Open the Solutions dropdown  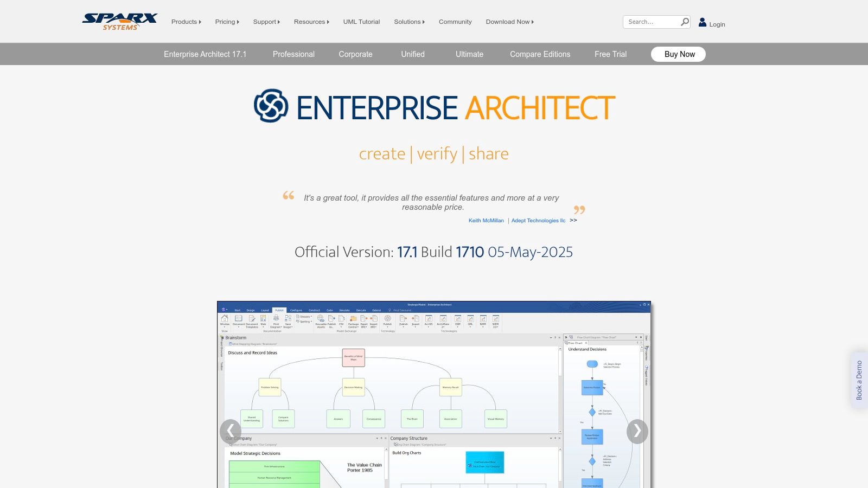tap(409, 22)
